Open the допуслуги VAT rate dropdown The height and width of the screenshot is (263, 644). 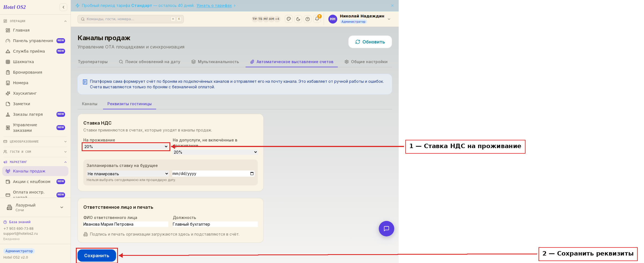pyautogui.click(x=215, y=152)
